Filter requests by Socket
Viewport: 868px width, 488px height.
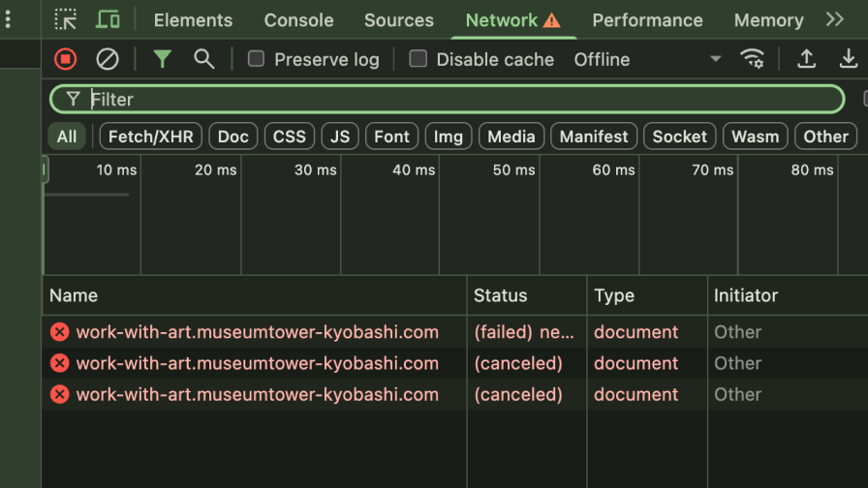coord(679,137)
